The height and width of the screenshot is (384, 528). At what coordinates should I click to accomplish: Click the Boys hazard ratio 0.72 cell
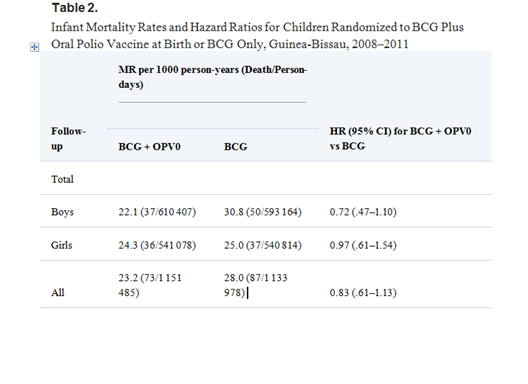[363, 212]
